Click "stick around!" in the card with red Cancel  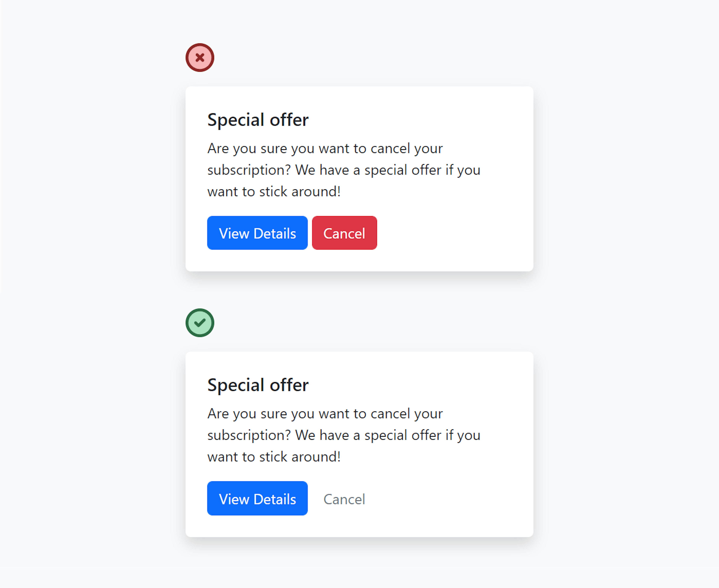click(300, 192)
